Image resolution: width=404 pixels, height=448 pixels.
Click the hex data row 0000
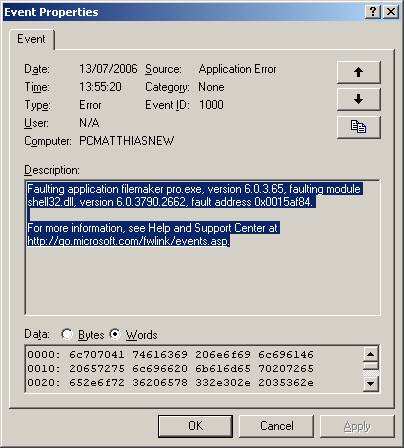(171, 354)
